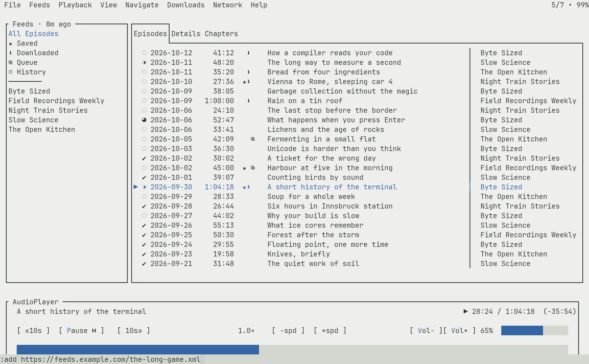Click the Pause button
Image resolution: width=589 pixels, height=364 pixels.
(x=82, y=331)
